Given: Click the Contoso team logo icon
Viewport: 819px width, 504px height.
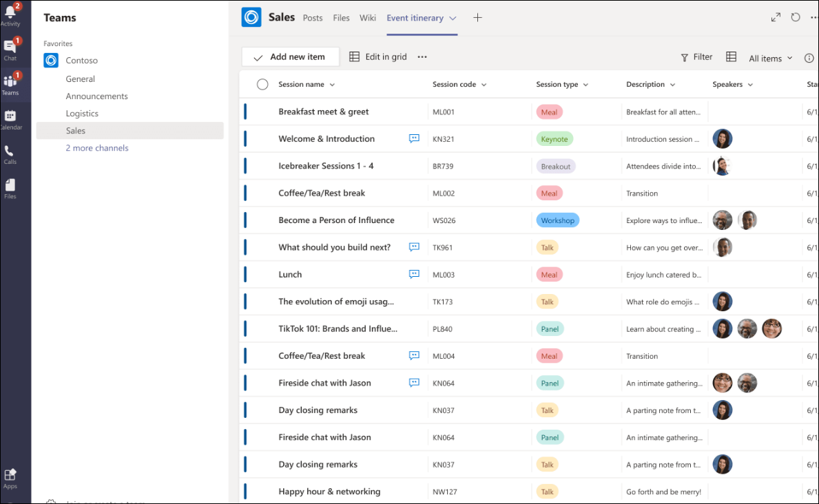Looking at the screenshot, I should click(x=51, y=61).
